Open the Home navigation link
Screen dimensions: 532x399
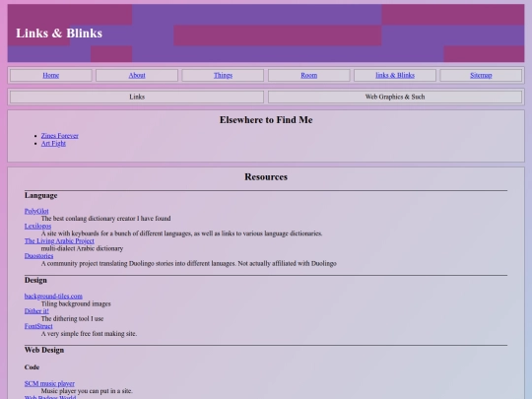(51, 75)
